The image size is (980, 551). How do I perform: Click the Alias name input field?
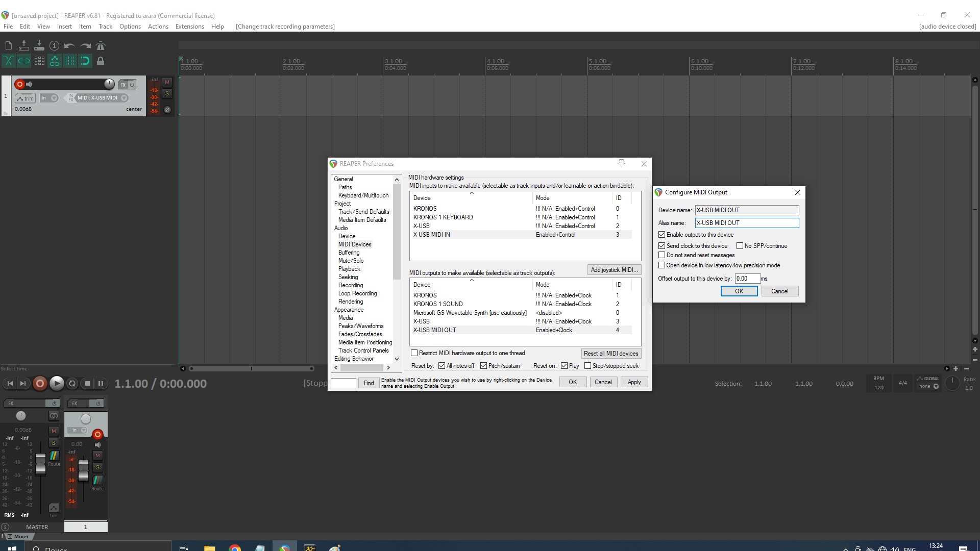click(747, 223)
